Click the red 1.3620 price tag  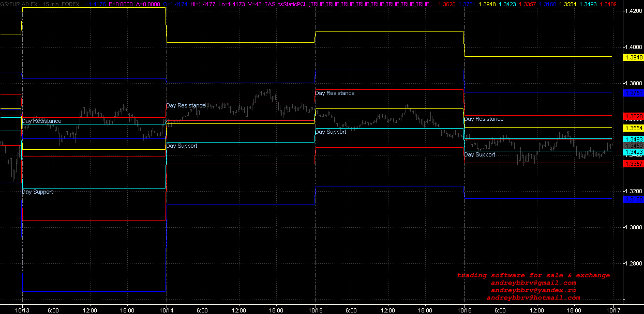(x=634, y=116)
